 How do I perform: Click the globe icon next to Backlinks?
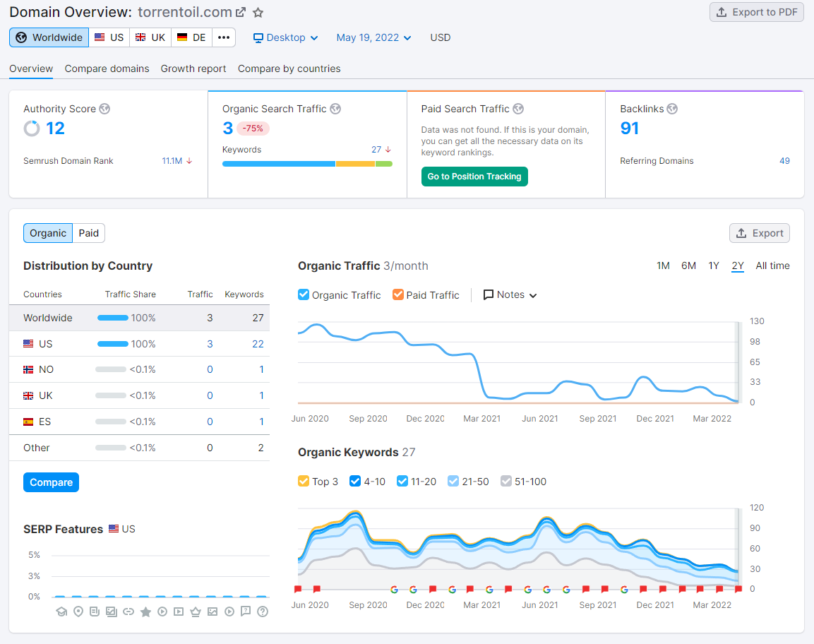672,109
